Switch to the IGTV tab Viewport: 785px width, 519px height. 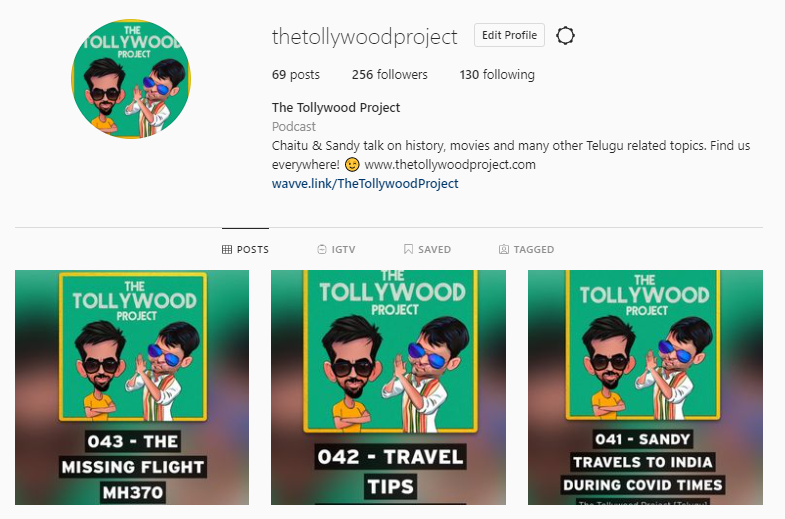(336, 249)
